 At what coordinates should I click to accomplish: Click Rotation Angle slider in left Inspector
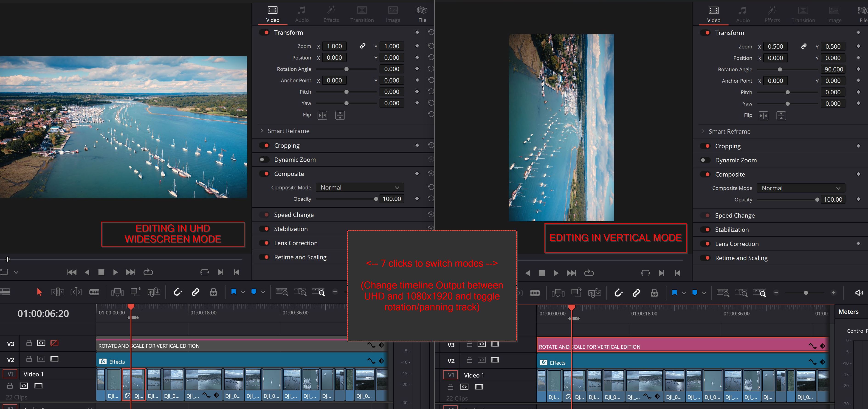point(346,69)
